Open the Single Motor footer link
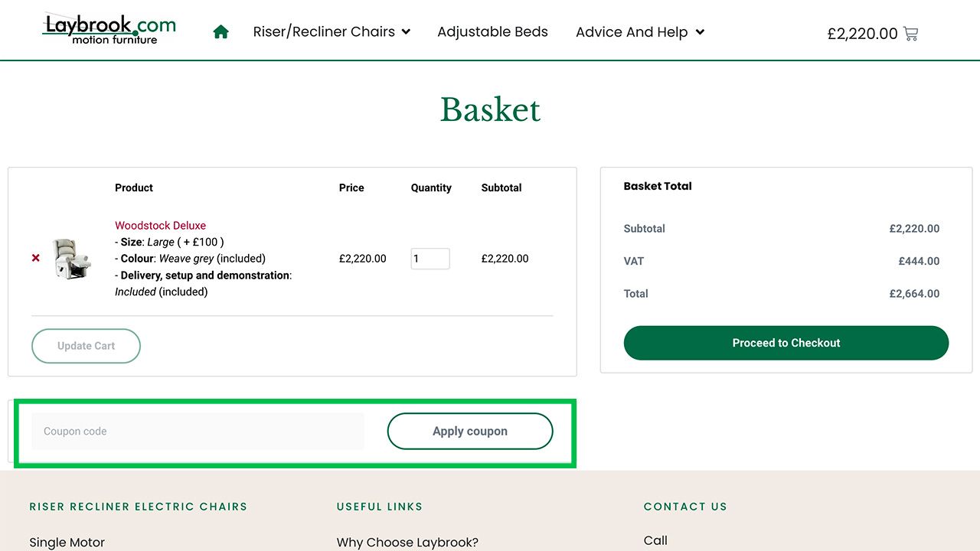980x551 pixels. 67,542
